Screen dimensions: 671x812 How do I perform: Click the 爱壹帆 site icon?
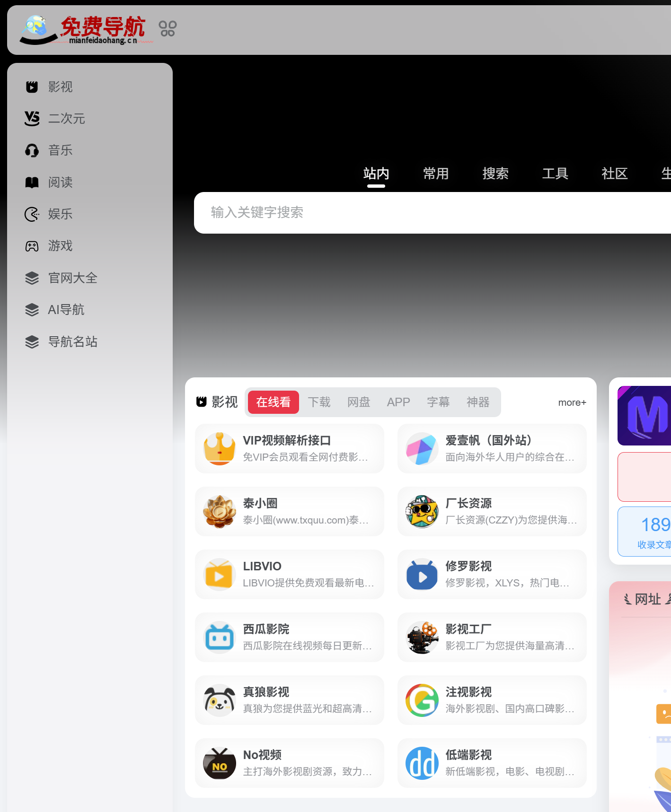(422, 449)
